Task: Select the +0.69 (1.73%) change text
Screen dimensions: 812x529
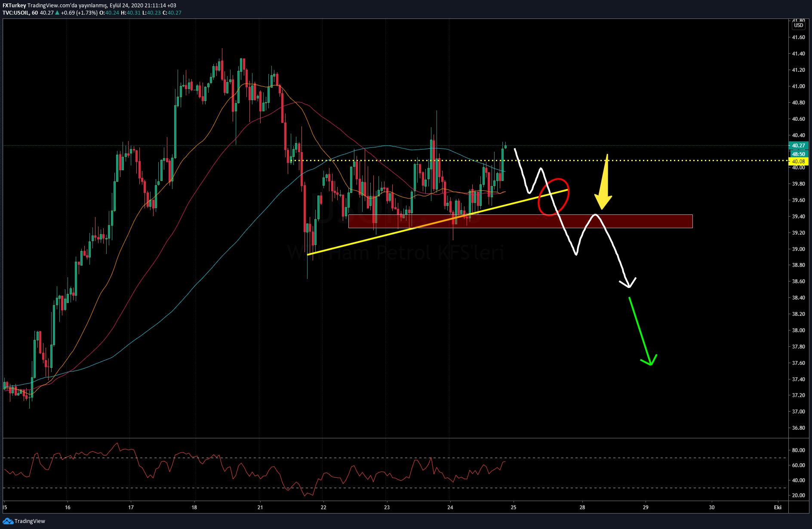Action: tap(79, 13)
